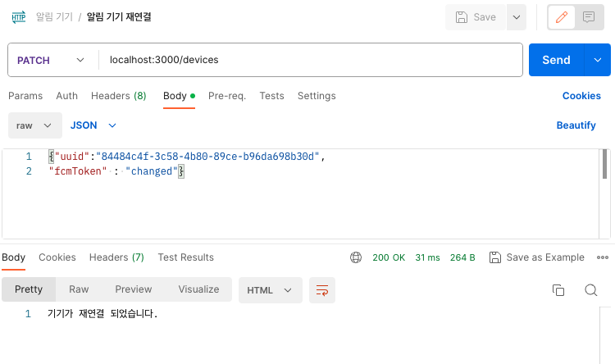Save response as example icon
The height and width of the screenshot is (364, 615).
point(495,257)
